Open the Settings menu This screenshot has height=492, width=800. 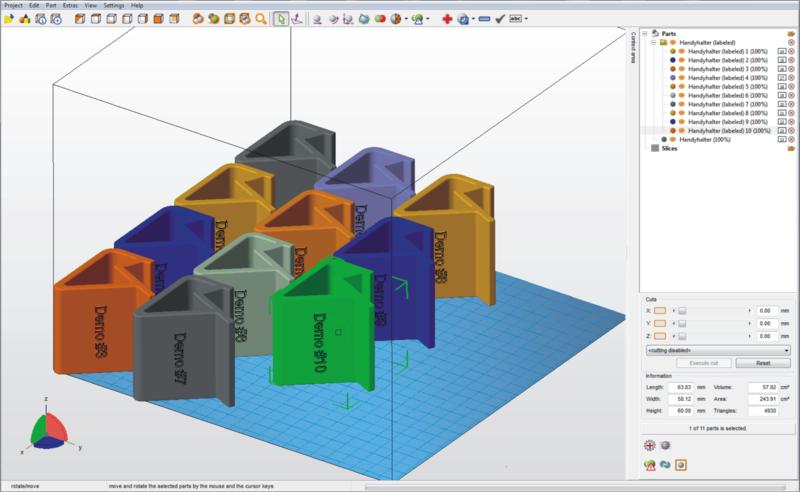(x=117, y=5)
